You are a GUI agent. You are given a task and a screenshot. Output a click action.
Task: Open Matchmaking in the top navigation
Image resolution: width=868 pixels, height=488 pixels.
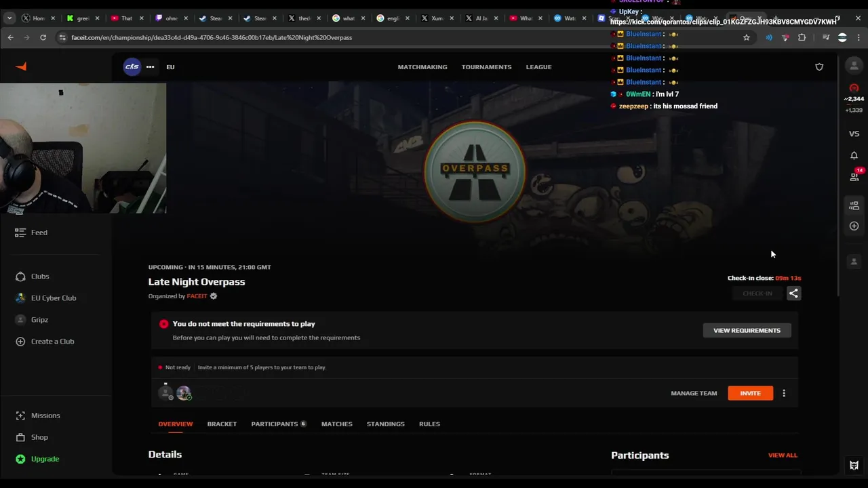pos(422,67)
